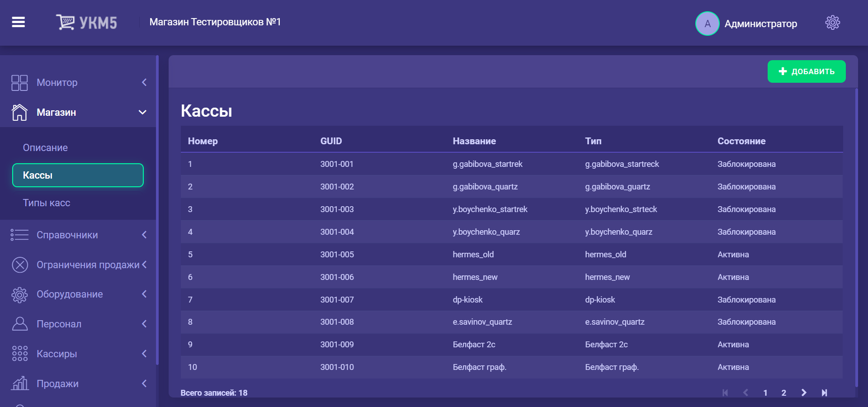Click the Справочники list icon
This screenshot has width=868, height=407.
tap(19, 235)
